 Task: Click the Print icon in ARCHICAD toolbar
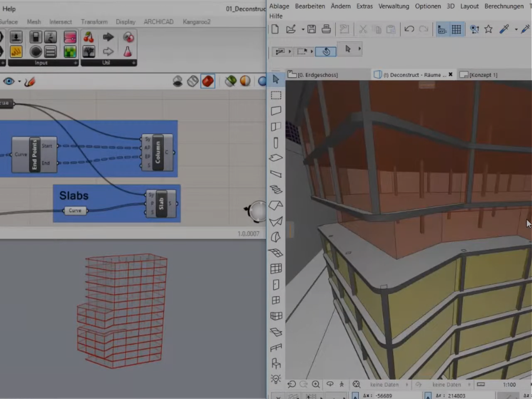click(x=326, y=29)
